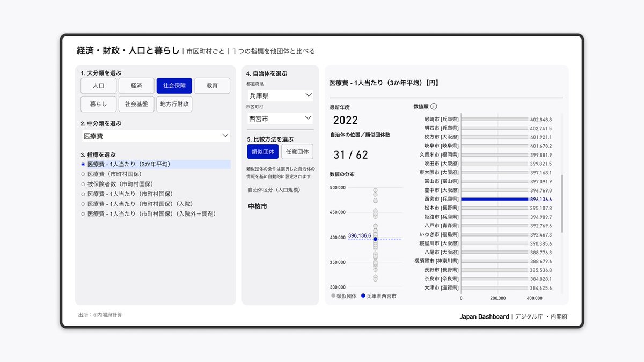Open the 西宮市 municipality dropdown
644x362 pixels.
point(280,118)
